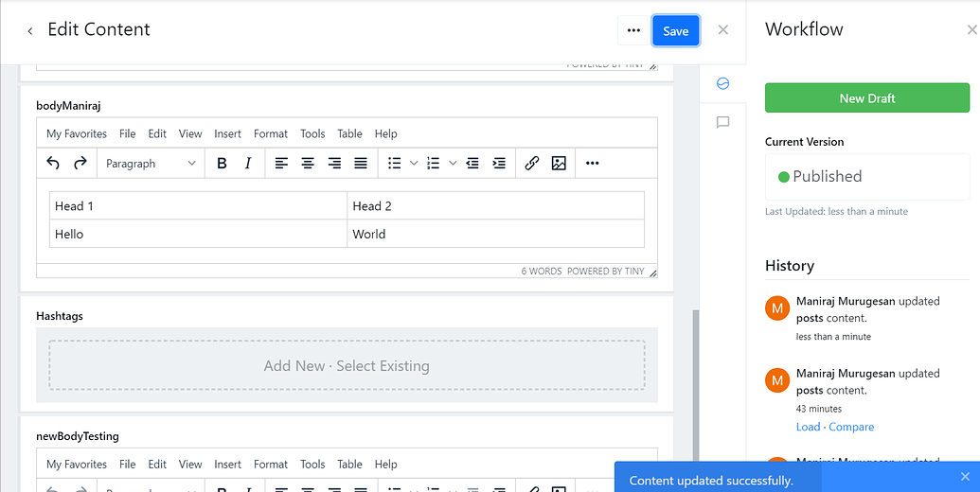Place cursor in the World cell
Screen dimensions: 980x492
pyautogui.click(x=495, y=234)
